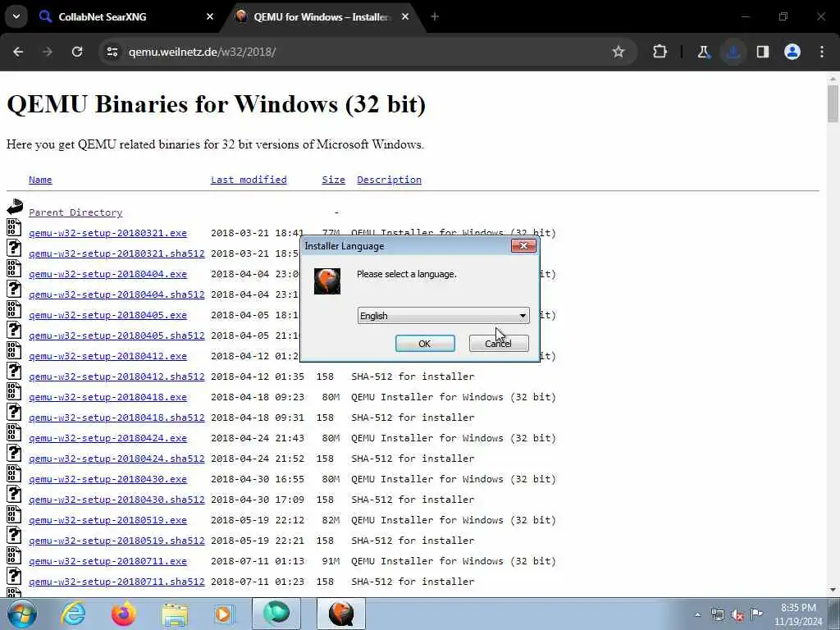The image size is (840, 630).
Task: Open qemu-w32-setup-20180405.sha512
Action: pos(116,336)
